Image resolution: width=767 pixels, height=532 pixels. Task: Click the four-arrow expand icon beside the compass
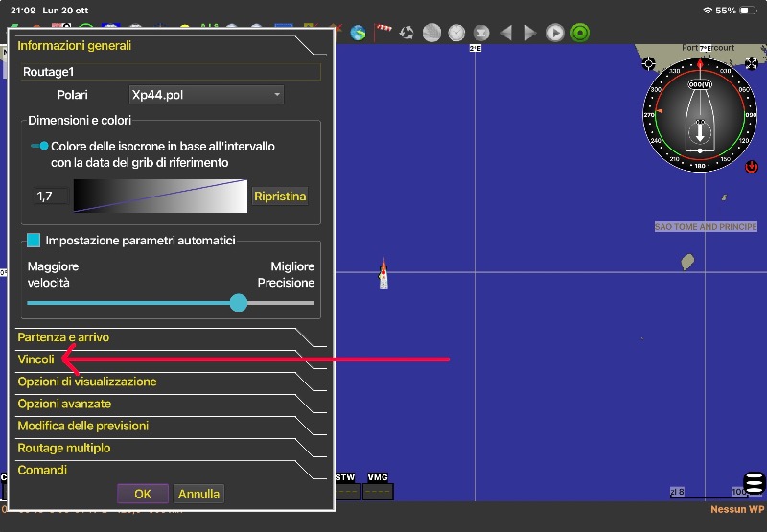point(750,63)
